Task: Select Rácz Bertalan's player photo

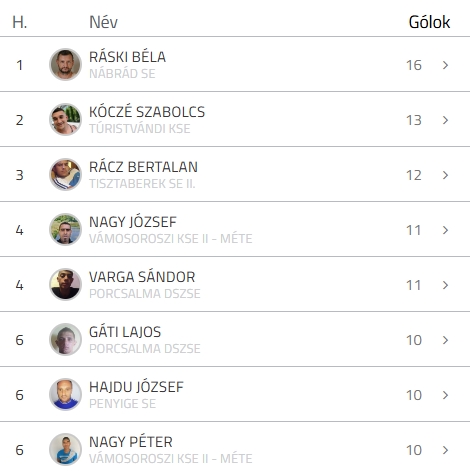Action: [x=65, y=174]
